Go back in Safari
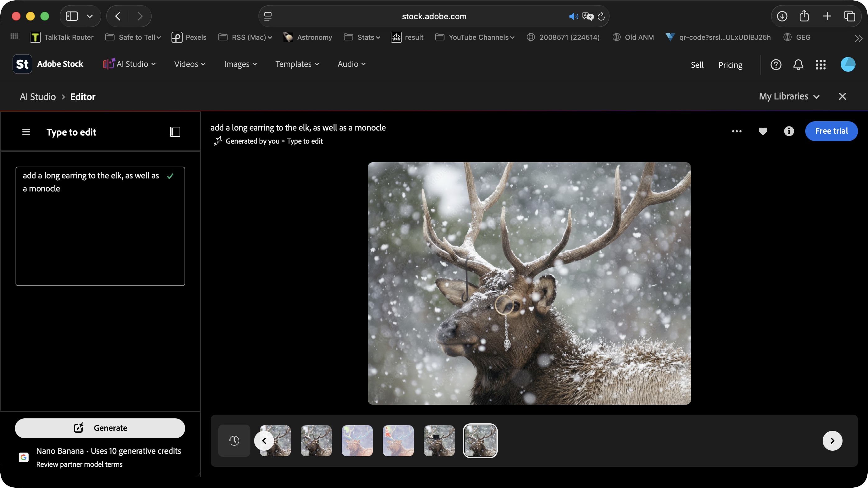This screenshot has height=488, width=868. (118, 16)
